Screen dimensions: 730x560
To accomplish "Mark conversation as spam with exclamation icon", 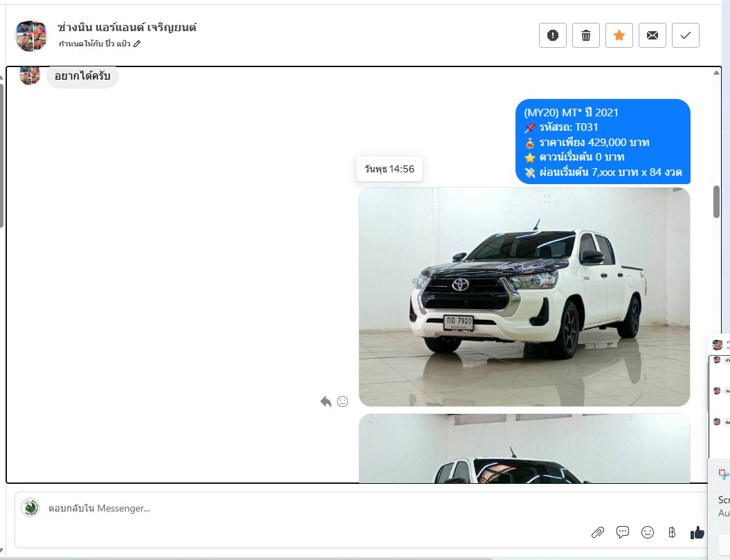I will 553,35.
